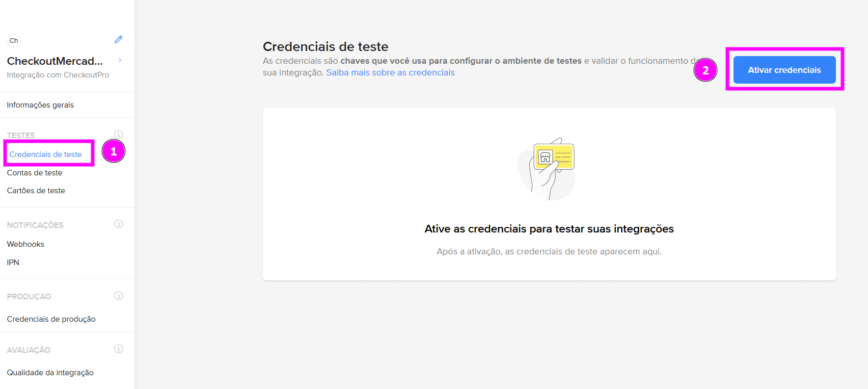Screen dimensions: 868x389
Task: Click 'Após a ativação, as credenciais' message
Action: 549,251
